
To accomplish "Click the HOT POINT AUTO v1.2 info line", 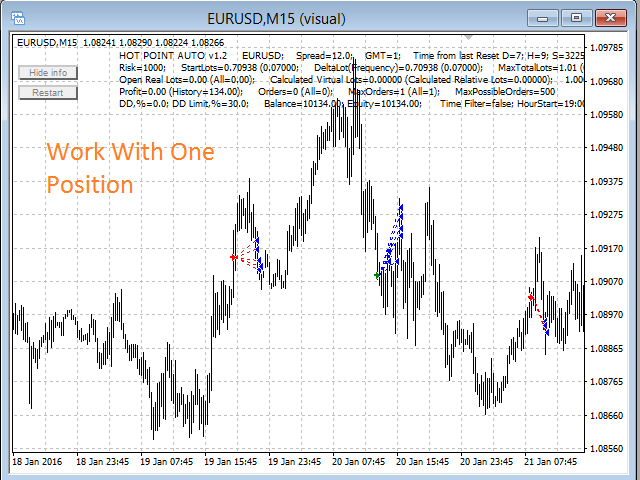I will coord(351,56).
